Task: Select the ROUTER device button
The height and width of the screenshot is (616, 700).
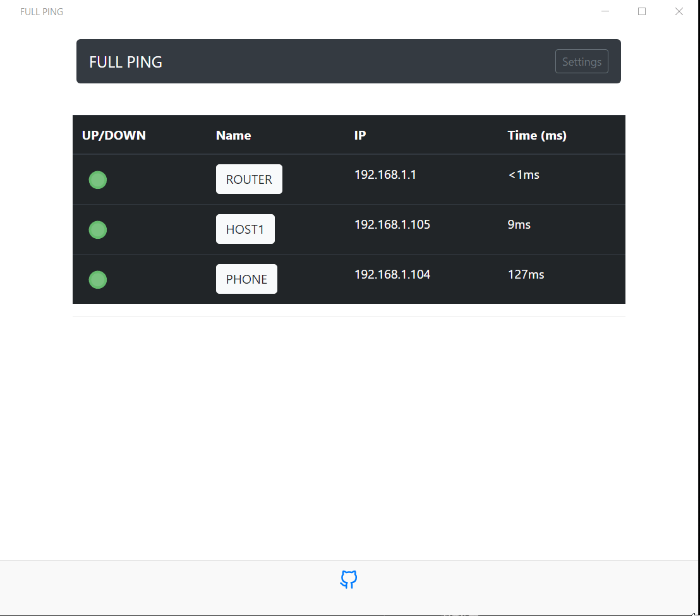Action: (249, 179)
